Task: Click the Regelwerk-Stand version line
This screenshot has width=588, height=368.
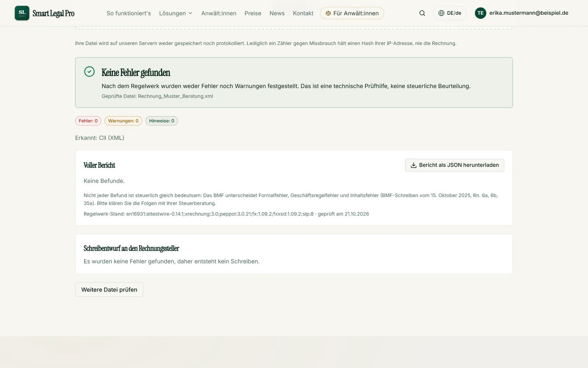Action: (226, 214)
